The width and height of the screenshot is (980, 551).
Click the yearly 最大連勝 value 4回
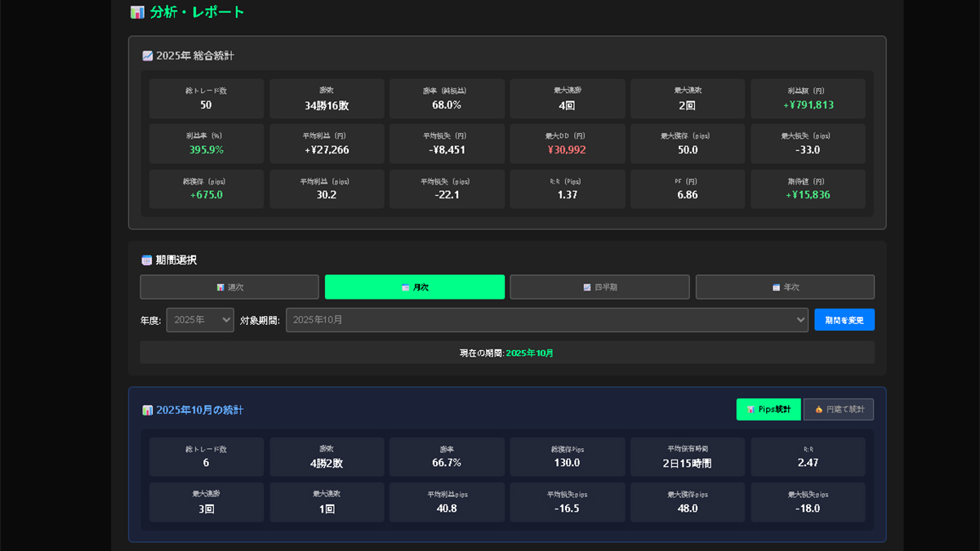pyautogui.click(x=567, y=105)
